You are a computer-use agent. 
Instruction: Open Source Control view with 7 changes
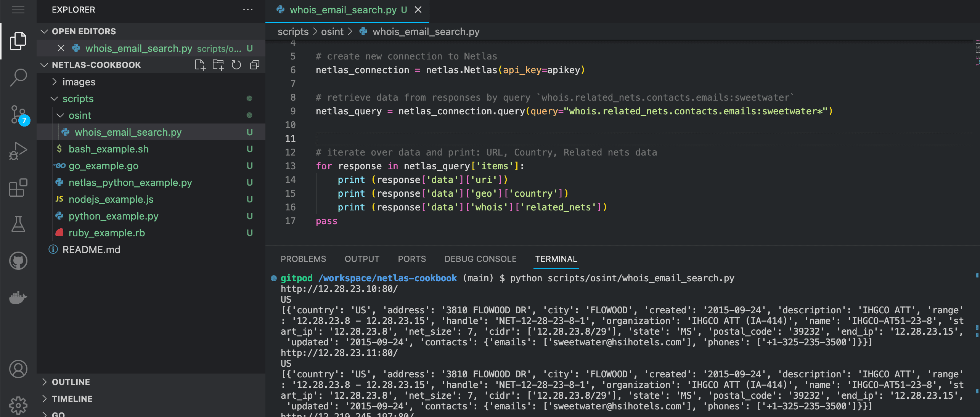[18, 114]
